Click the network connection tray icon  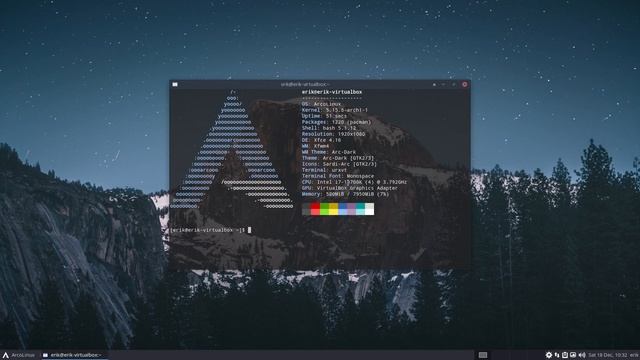tap(557, 355)
